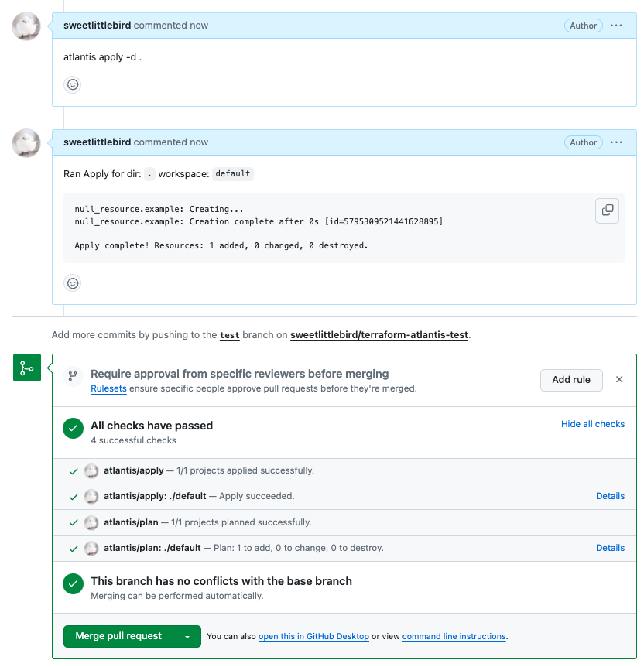Click 'Require approval from specific reviewers' heading
644x667 pixels.
tap(240, 374)
